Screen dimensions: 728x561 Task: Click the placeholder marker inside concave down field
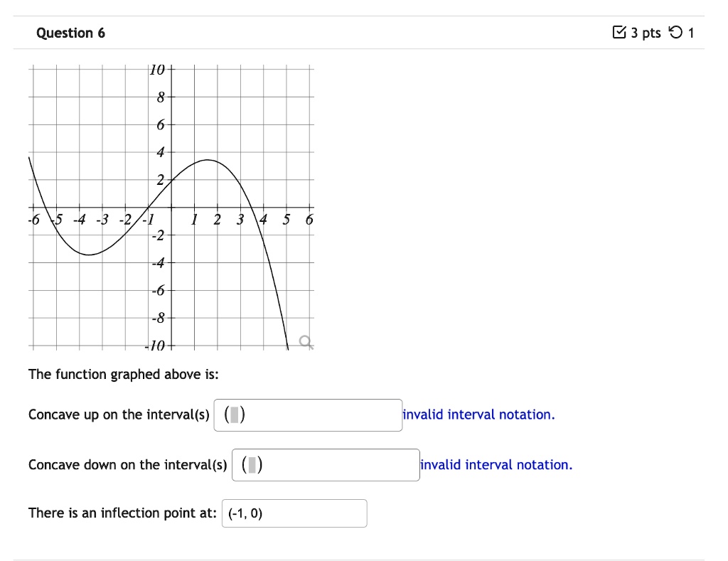pos(253,464)
